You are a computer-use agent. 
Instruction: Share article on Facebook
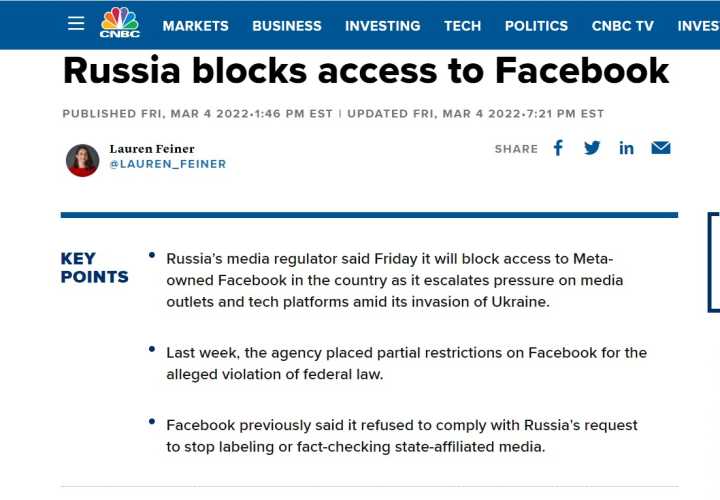[558, 148]
